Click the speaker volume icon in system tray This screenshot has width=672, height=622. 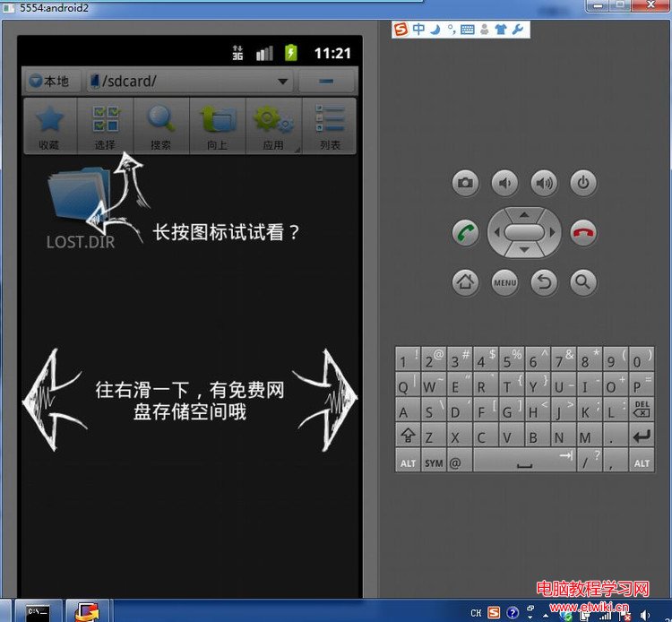644,615
